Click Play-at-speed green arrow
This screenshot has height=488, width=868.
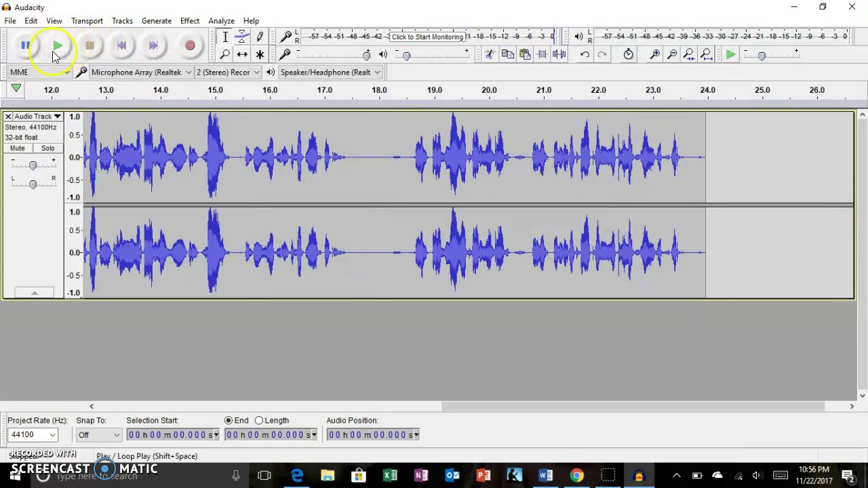(x=730, y=54)
